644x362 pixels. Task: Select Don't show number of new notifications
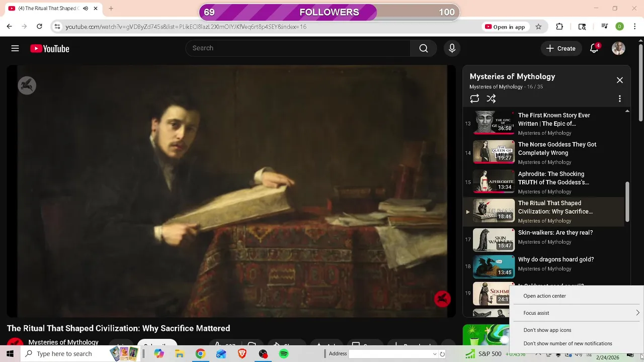tap(568, 344)
